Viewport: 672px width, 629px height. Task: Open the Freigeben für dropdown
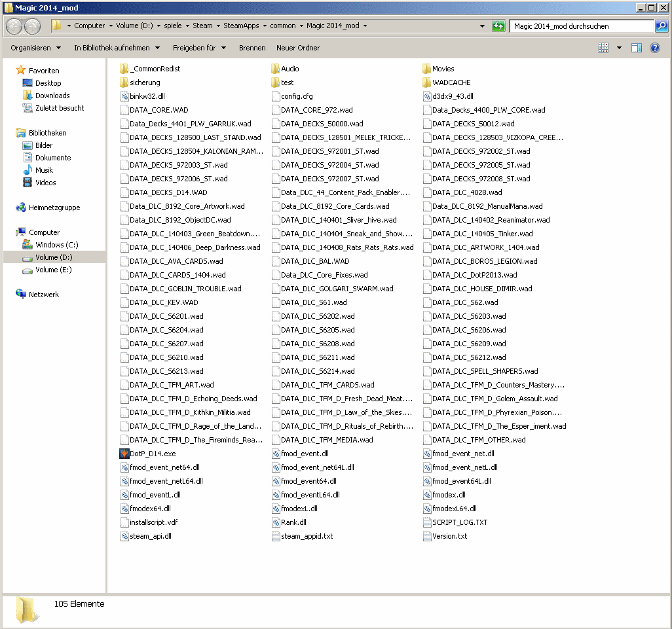(199, 48)
